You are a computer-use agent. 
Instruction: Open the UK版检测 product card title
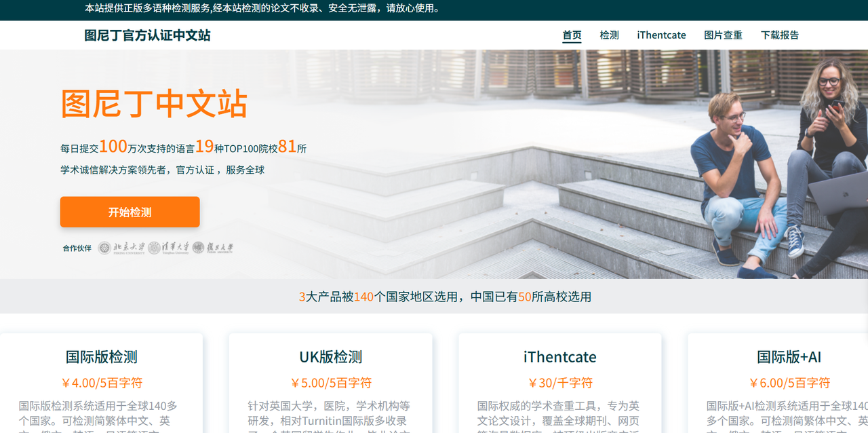pyautogui.click(x=331, y=357)
